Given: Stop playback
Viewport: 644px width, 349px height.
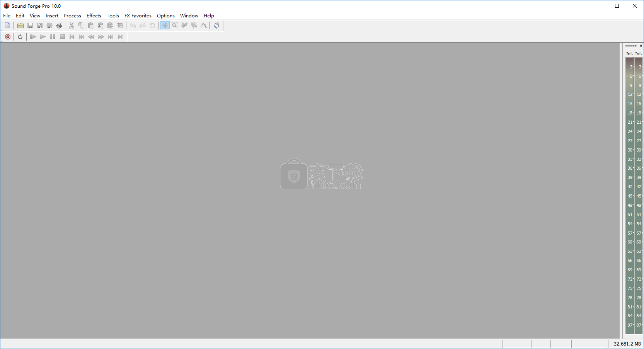Looking at the screenshot, I should 62,37.
